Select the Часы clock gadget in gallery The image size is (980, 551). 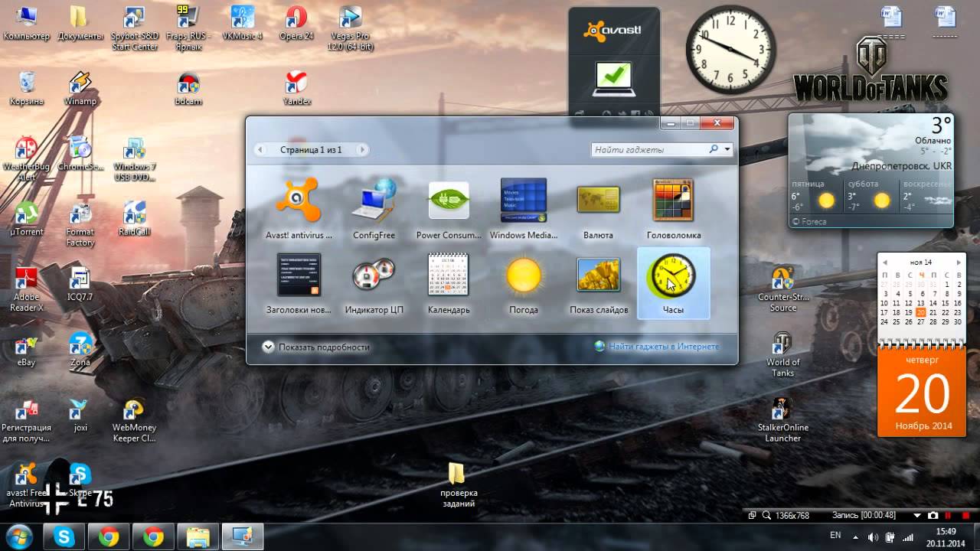click(x=673, y=284)
